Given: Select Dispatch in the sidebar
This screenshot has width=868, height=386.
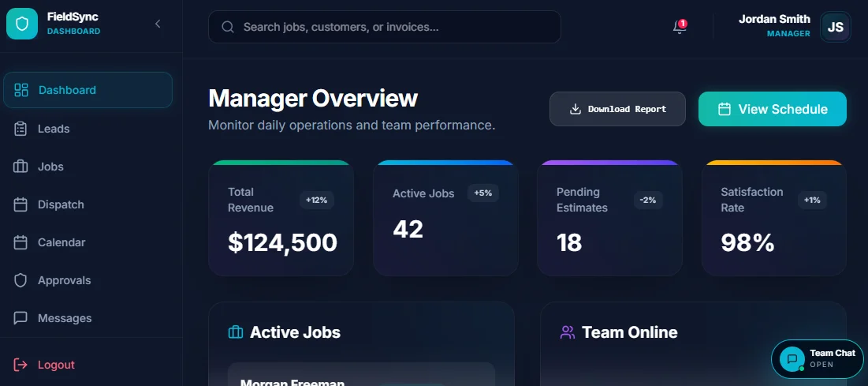Looking at the screenshot, I should click(x=88, y=204).
